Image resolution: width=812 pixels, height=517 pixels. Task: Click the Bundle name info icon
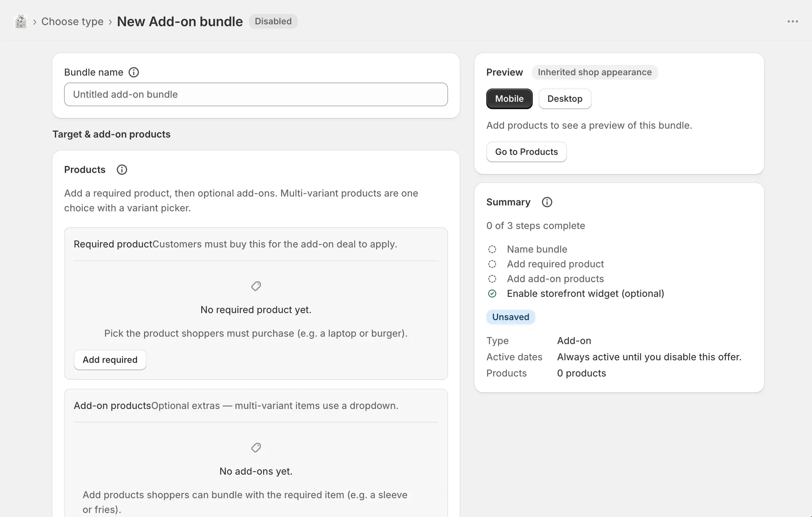134,72
